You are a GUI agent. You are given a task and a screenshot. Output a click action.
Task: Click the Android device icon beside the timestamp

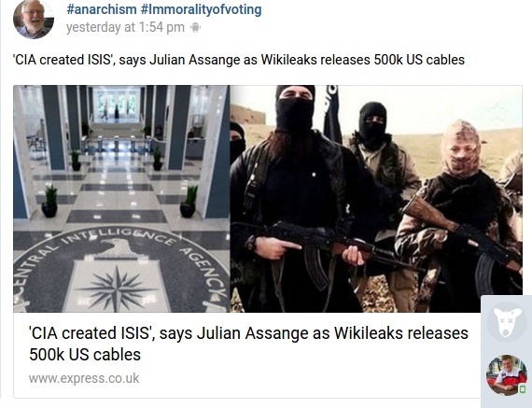(195, 27)
